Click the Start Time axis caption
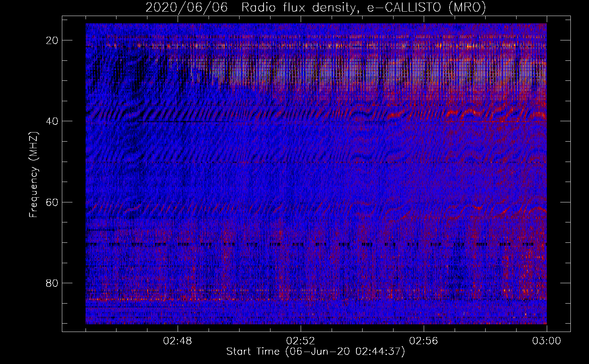The width and height of the screenshot is (589, 364). 316,352
